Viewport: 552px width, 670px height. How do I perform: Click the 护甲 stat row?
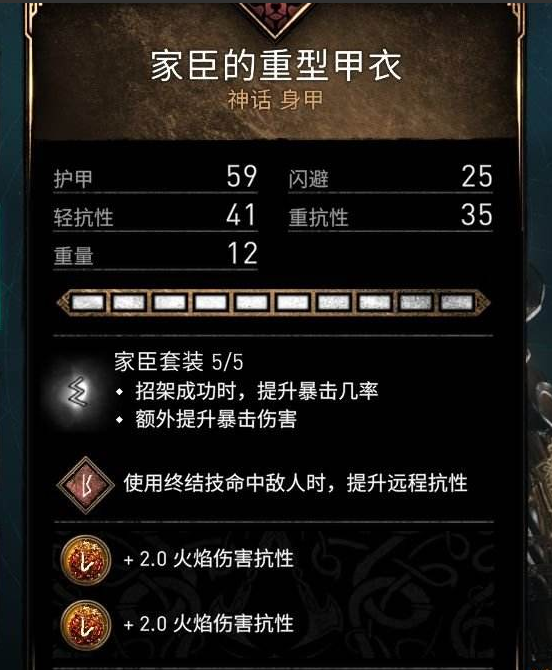156,177
